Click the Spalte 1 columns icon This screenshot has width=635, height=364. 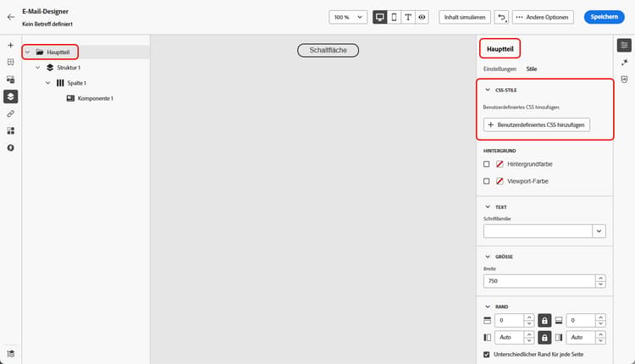[60, 83]
